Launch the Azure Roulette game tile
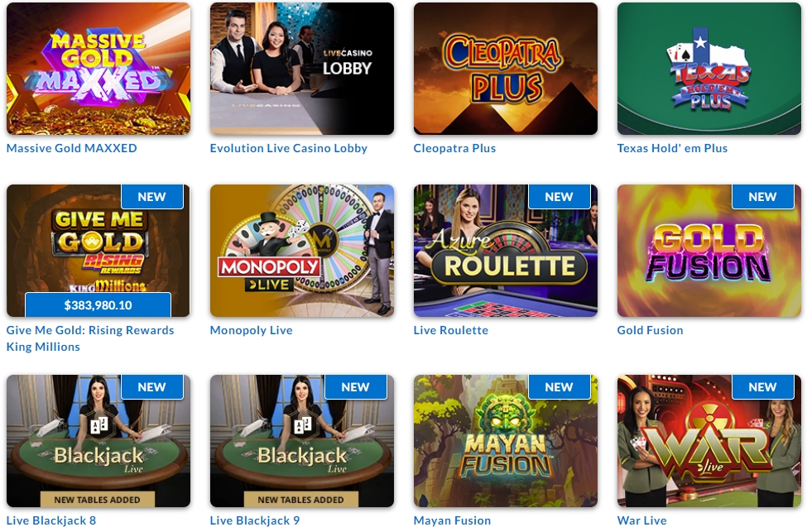 (x=506, y=251)
